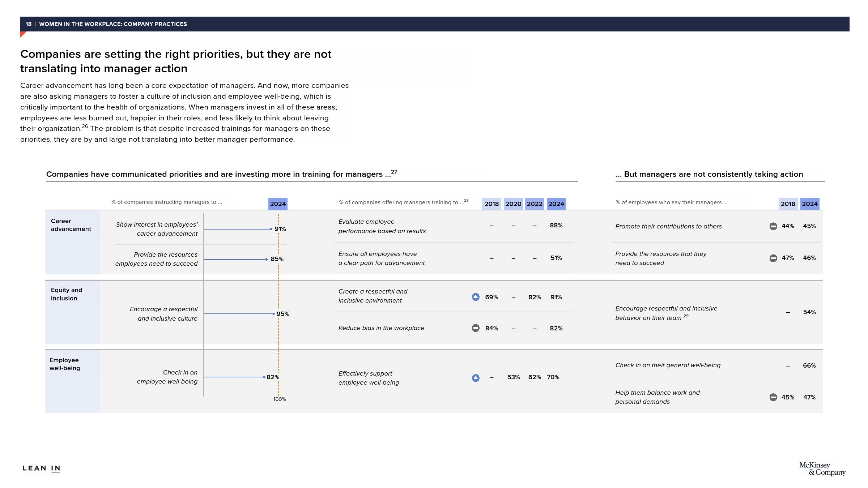The width and height of the screenshot is (868, 488).
Task: Click the "Employee well-being" category label
Action: tap(64, 364)
